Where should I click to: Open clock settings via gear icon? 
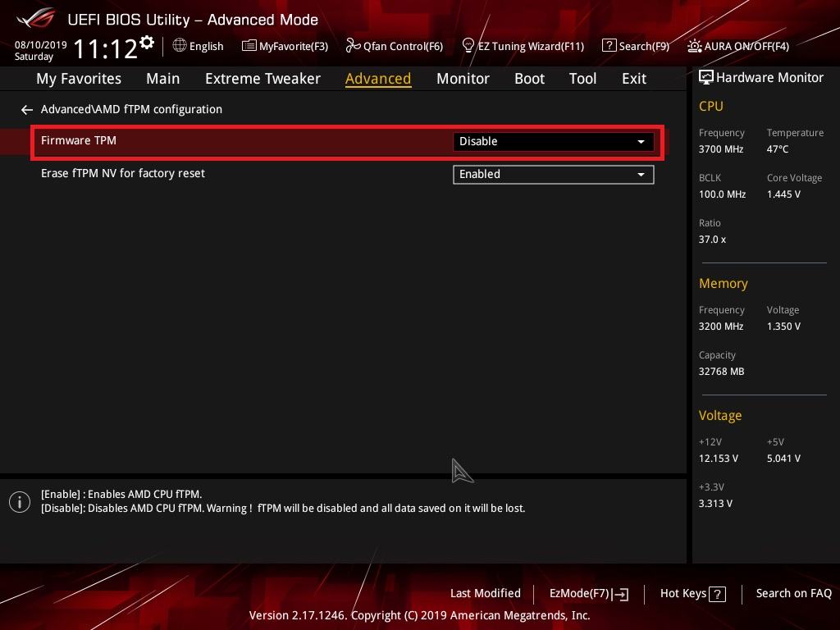[147, 42]
